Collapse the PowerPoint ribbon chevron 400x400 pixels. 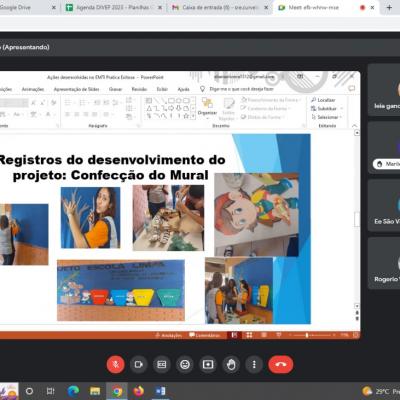pos(354,126)
